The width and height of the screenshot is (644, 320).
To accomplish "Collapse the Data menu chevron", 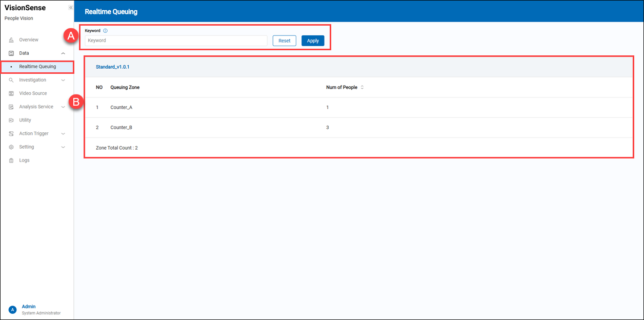I will coord(63,53).
